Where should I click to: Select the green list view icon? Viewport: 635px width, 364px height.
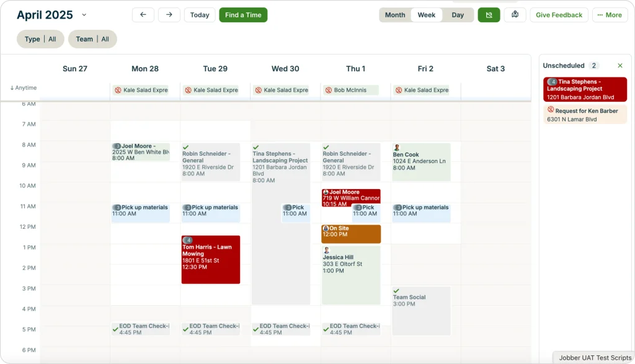click(489, 14)
